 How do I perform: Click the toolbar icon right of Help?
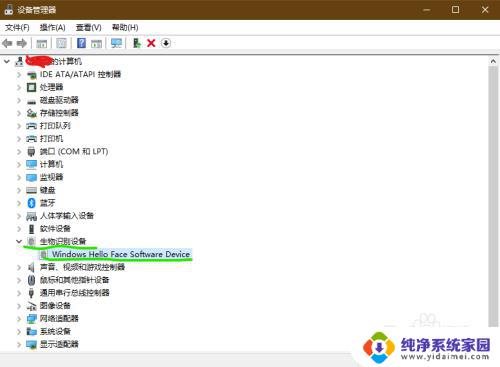tap(96, 43)
